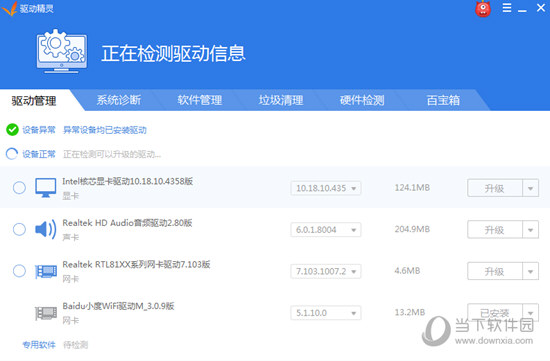Click the monitor icon for Intel graphics driver
The width and height of the screenshot is (550, 361).
tap(46, 188)
